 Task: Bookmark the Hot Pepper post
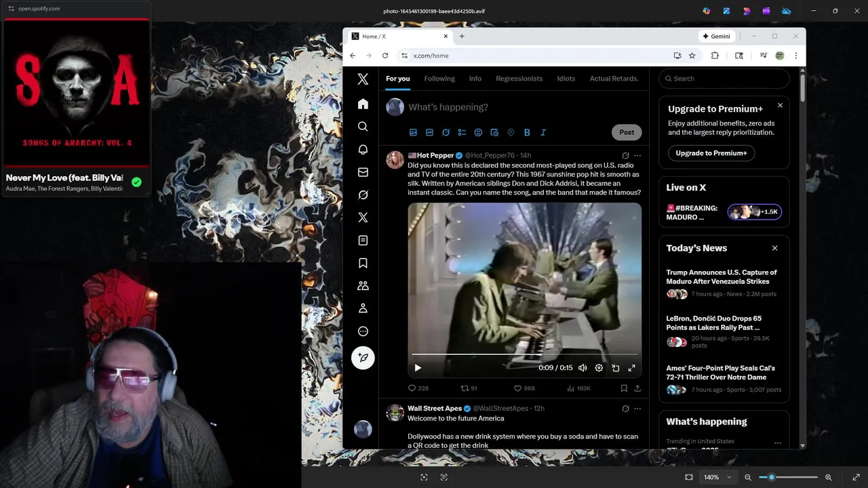click(624, 388)
